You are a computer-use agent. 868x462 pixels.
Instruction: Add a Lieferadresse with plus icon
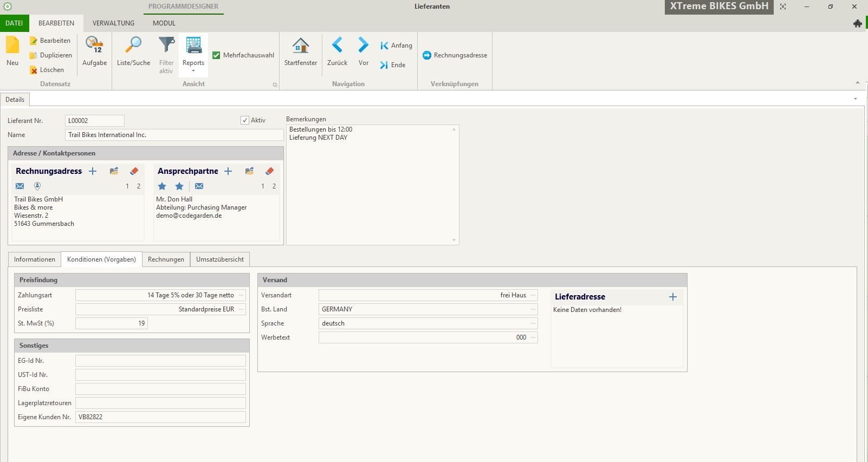tap(672, 297)
